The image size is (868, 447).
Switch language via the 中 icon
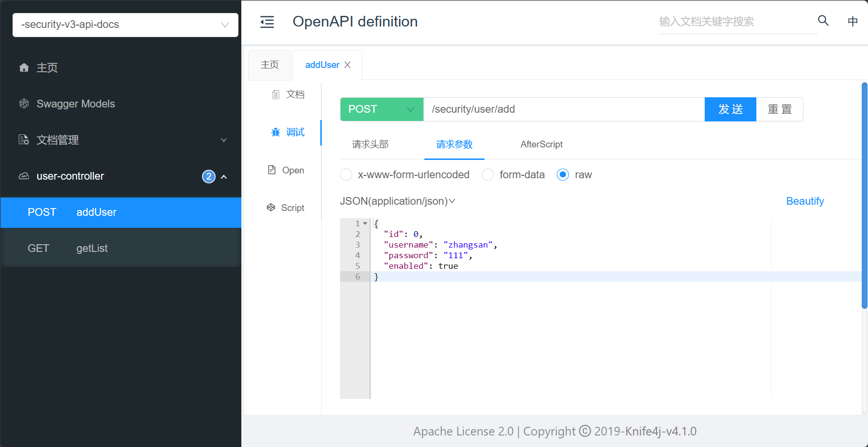coord(853,21)
